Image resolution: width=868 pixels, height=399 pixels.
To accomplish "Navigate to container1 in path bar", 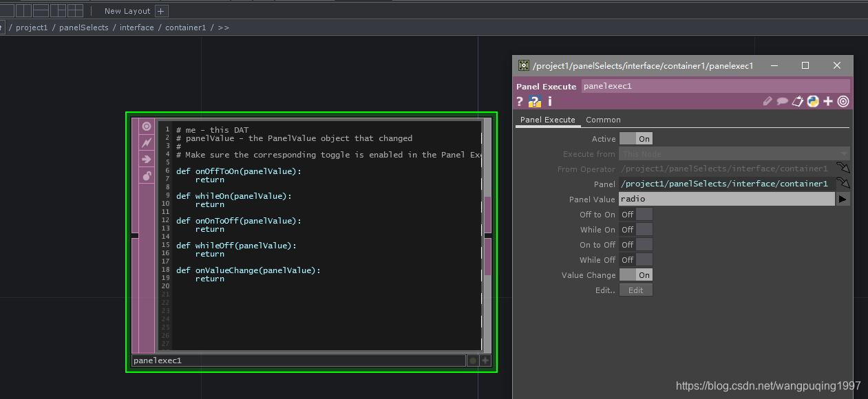I will [186, 28].
